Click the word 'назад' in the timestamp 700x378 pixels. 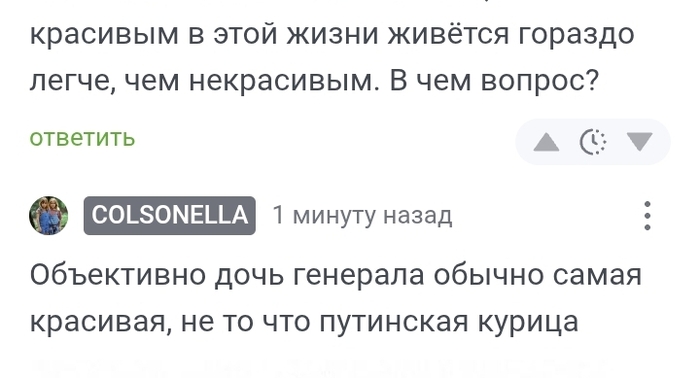click(417, 216)
